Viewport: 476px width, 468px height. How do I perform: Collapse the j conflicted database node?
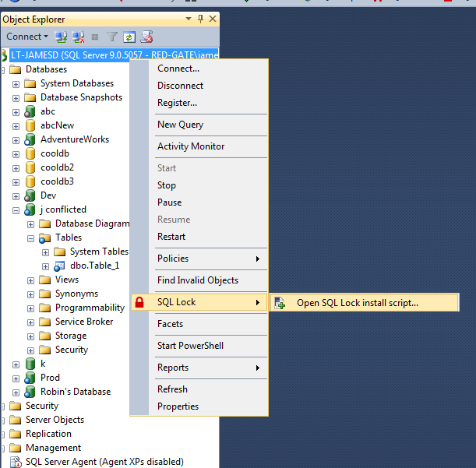tap(16, 209)
